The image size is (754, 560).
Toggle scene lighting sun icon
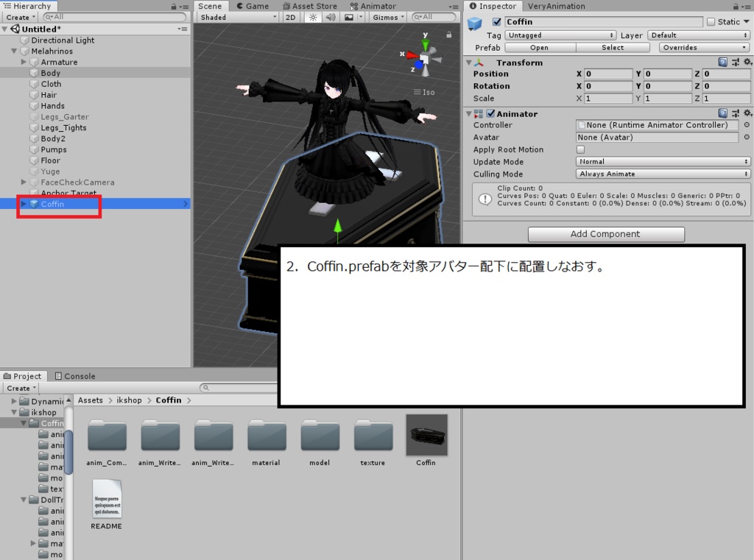pyautogui.click(x=312, y=17)
